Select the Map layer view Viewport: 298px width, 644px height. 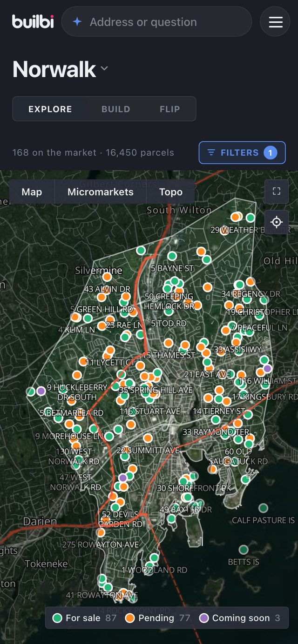(32, 192)
